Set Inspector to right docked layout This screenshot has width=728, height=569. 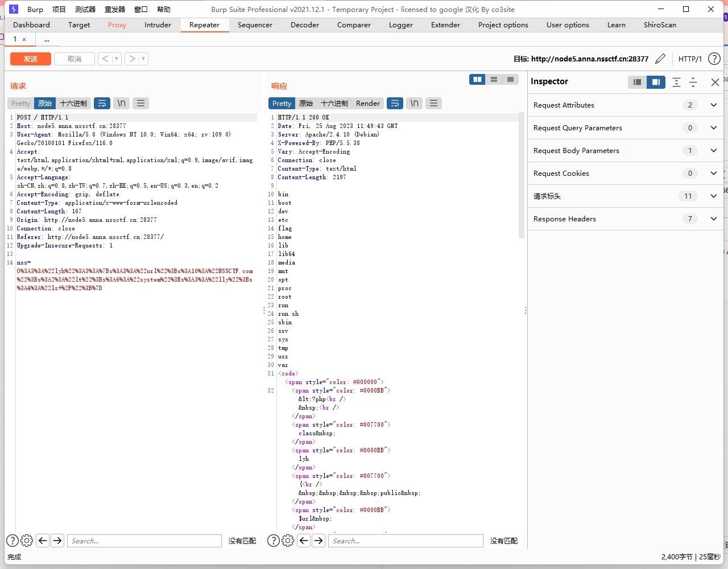tap(656, 82)
